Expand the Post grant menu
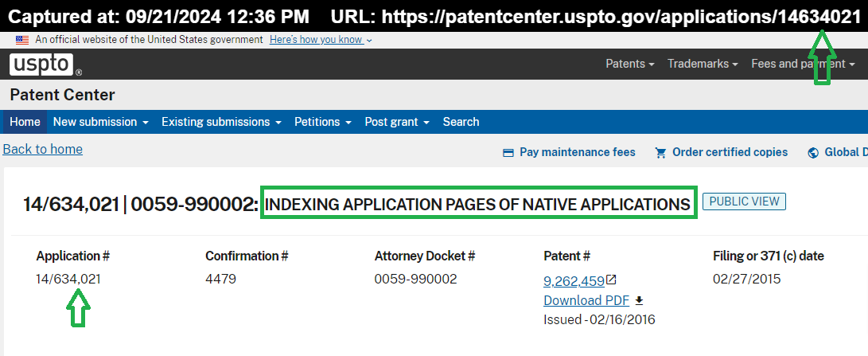The height and width of the screenshot is (356, 868). coord(397,122)
